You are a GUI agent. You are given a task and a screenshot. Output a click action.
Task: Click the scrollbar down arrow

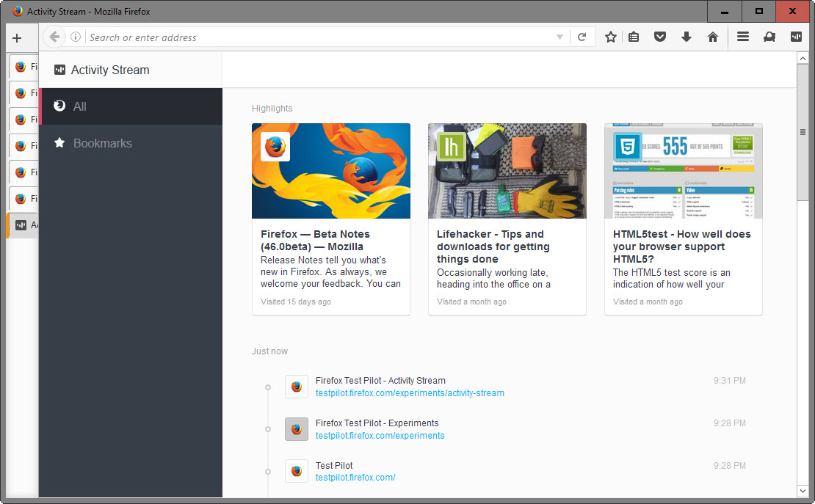click(803, 491)
